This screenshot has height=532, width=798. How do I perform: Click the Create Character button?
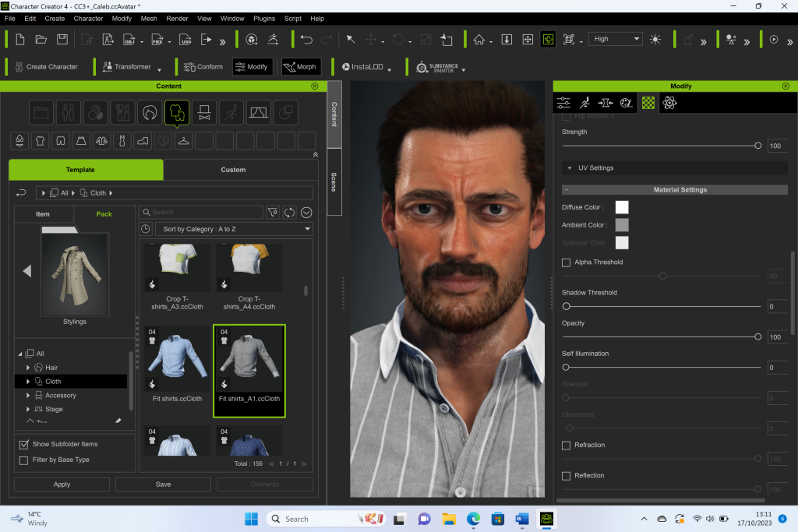click(x=47, y=67)
